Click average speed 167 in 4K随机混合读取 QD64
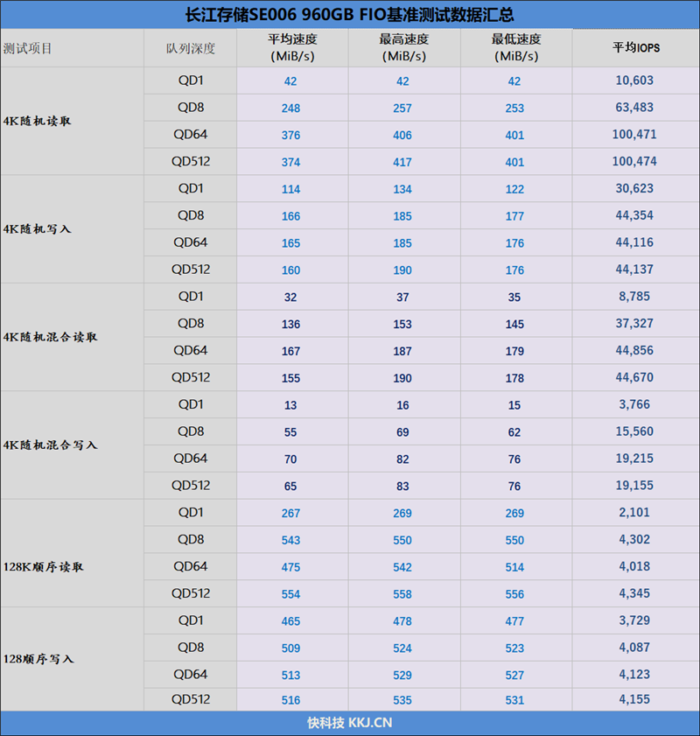 [x=290, y=351]
